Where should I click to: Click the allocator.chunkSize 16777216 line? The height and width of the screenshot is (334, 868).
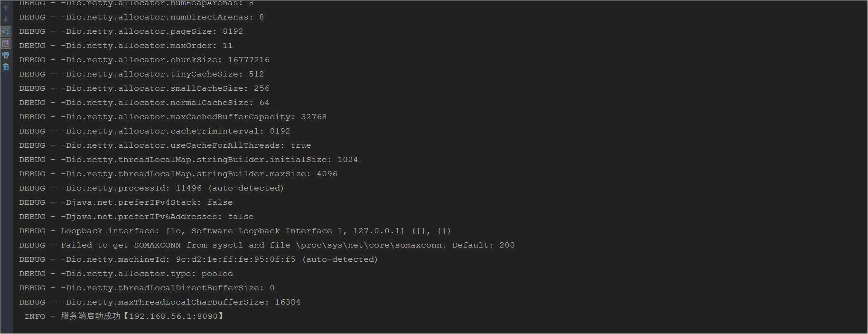click(x=144, y=60)
